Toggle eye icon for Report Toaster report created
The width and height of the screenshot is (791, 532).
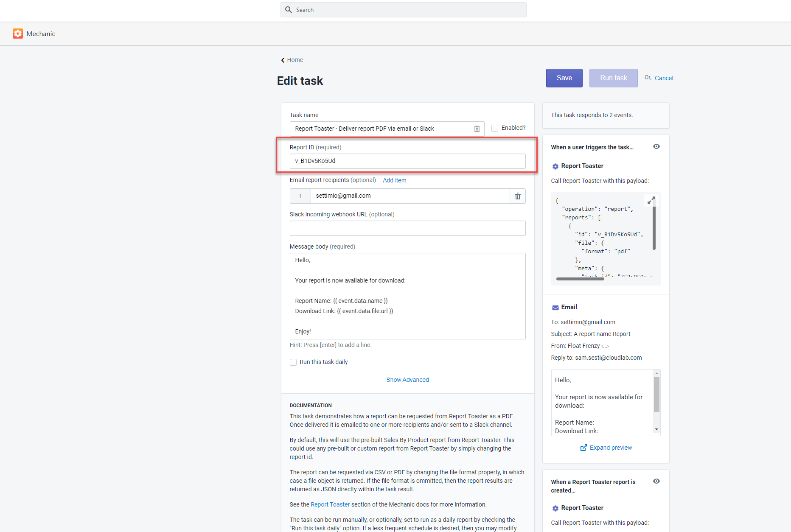point(656,482)
